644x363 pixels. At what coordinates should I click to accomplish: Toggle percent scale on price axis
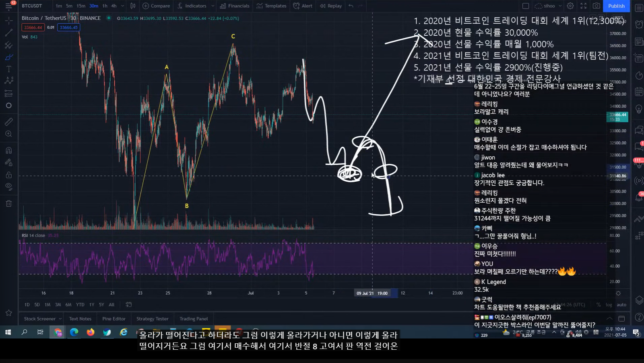599,305
